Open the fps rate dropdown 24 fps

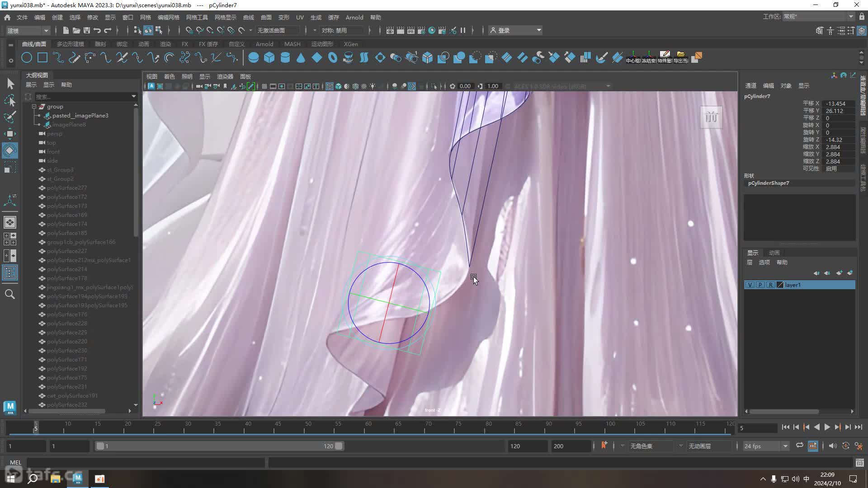click(765, 446)
